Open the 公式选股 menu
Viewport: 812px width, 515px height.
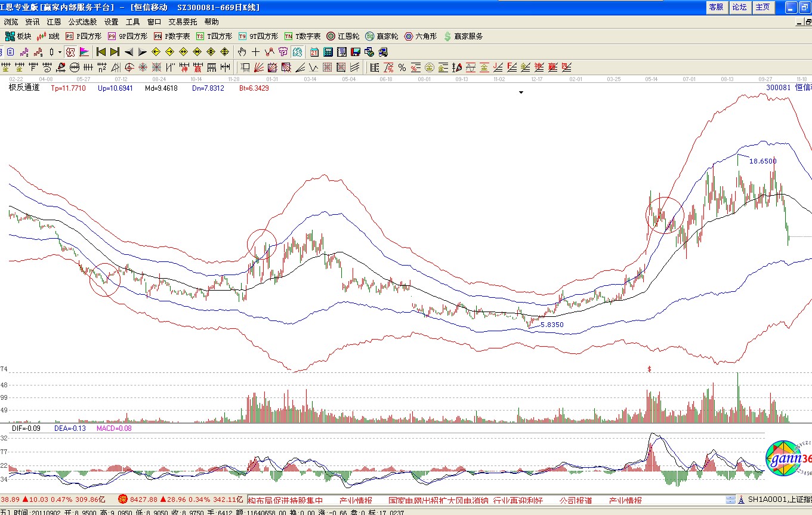pos(82,22)
